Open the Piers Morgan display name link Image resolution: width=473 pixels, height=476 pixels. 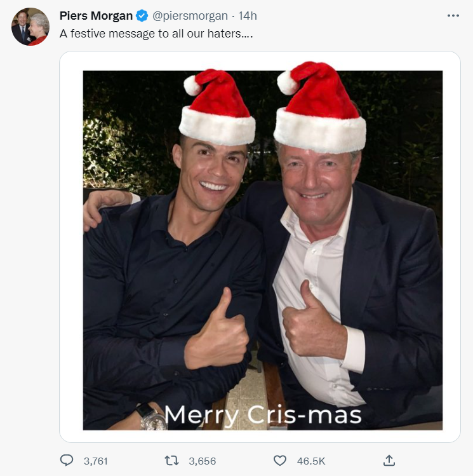pyautogui.click(x=96, y=16)
